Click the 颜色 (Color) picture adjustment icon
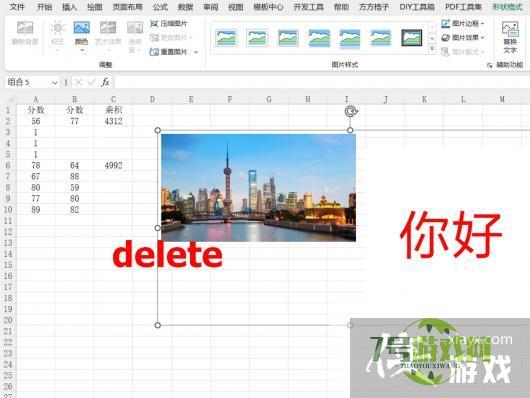 81,27
